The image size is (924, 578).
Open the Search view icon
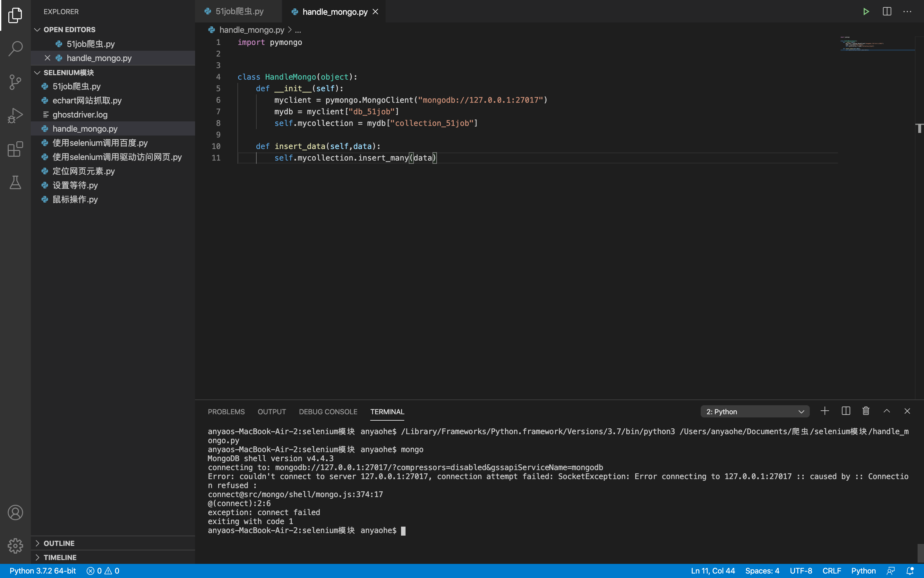point(15,48)
